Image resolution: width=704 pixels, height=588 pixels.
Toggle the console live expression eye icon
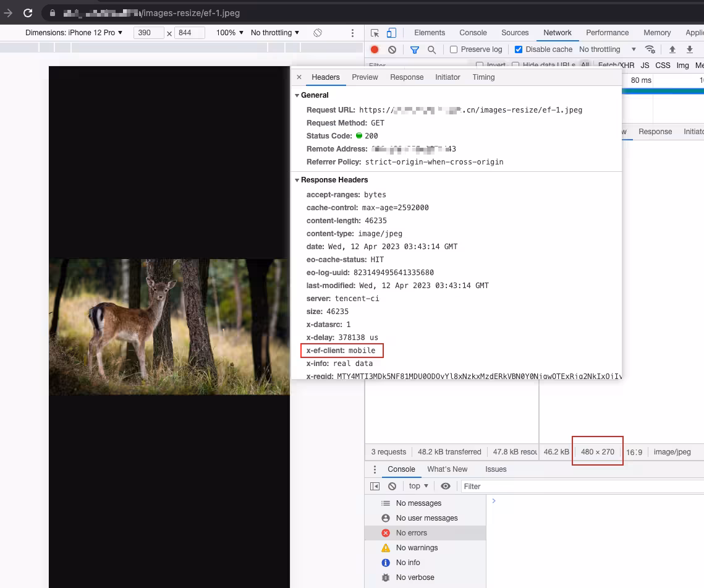[x=446, y=486]
